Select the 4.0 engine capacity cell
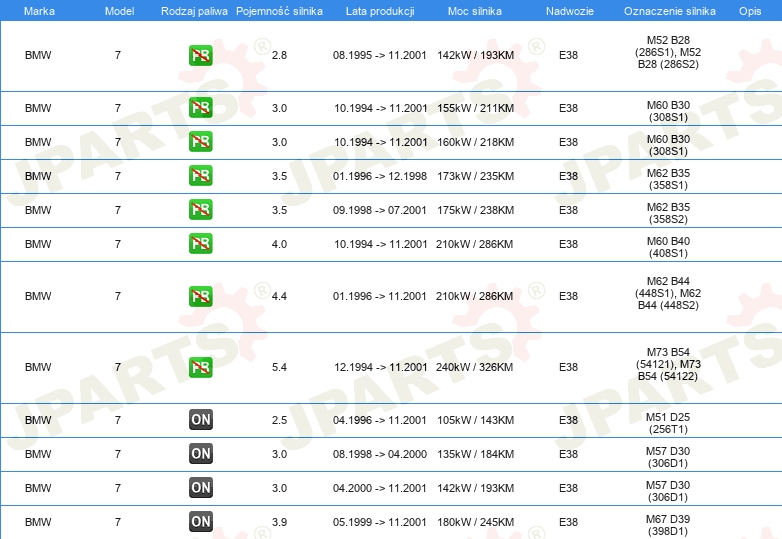This screenshot has width=782, height=539. click(279, 244)
